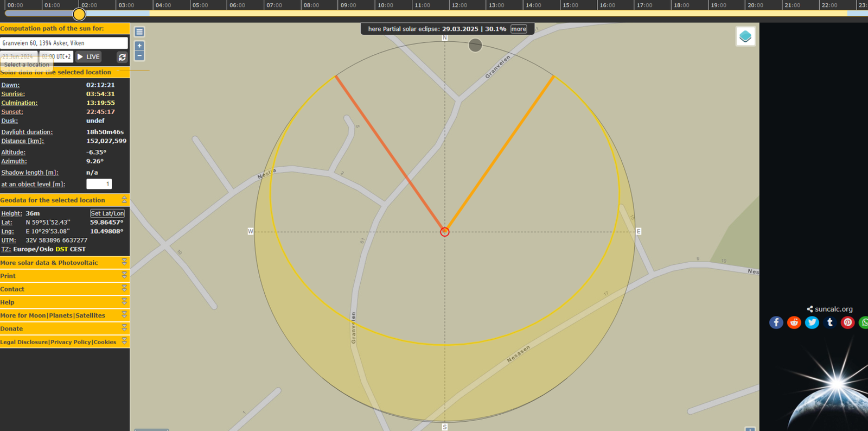The height and width of the screenshot is (431, 868).
Task: Refresh the sun calculation
Action: pyautogui.click(x=122, y=57)
